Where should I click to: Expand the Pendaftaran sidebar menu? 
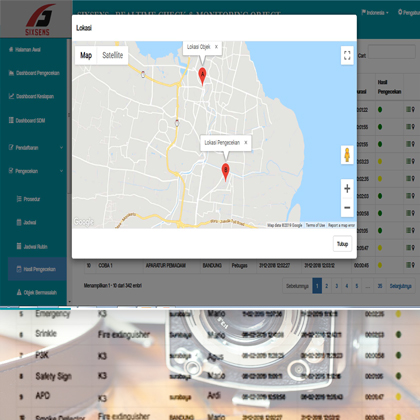36,147
